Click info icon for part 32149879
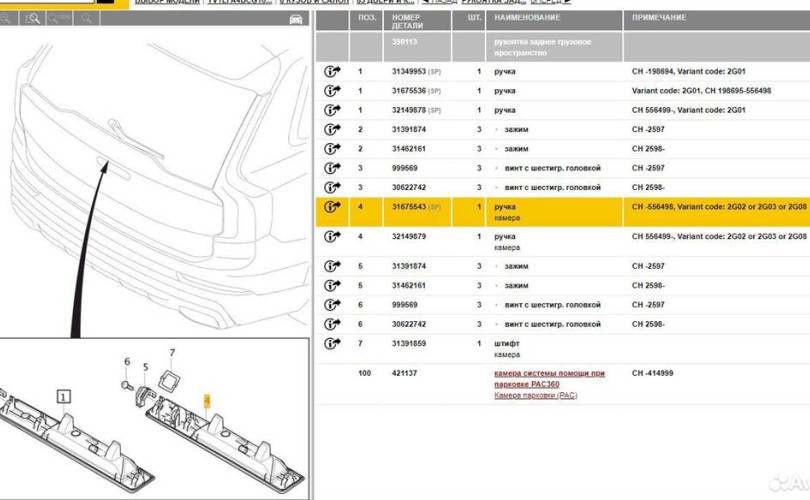 (x=332, y=241)
